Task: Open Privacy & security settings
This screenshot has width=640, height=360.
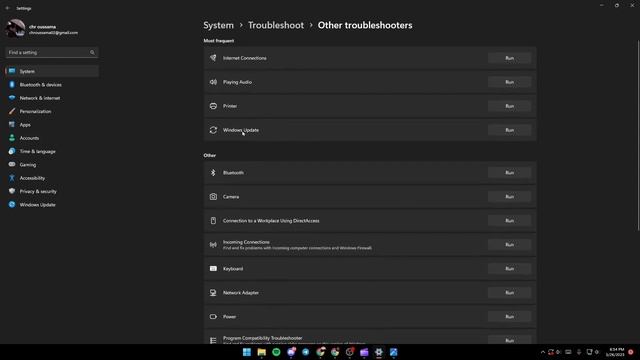Action: 52,191
